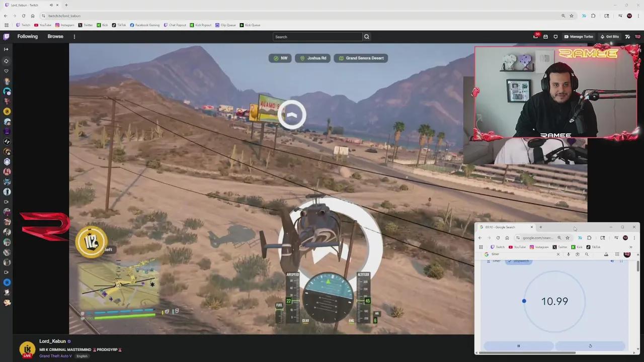Click vertical scrollbar in small Google window

pyautogui.click(x=638, y=266)
